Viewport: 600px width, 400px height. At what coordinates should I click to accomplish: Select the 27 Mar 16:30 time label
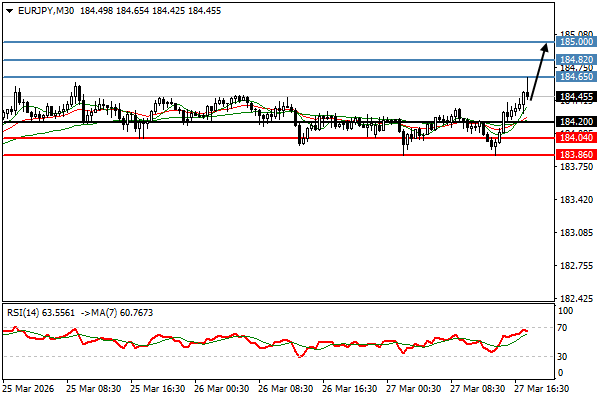click(542, 389)
